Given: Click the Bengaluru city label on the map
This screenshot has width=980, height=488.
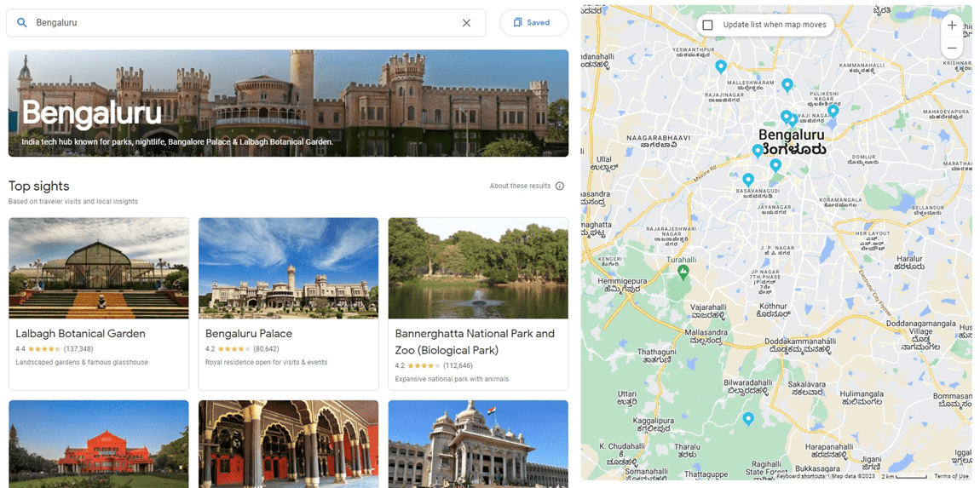Looking at the screenshot, I should click(792, 142).
